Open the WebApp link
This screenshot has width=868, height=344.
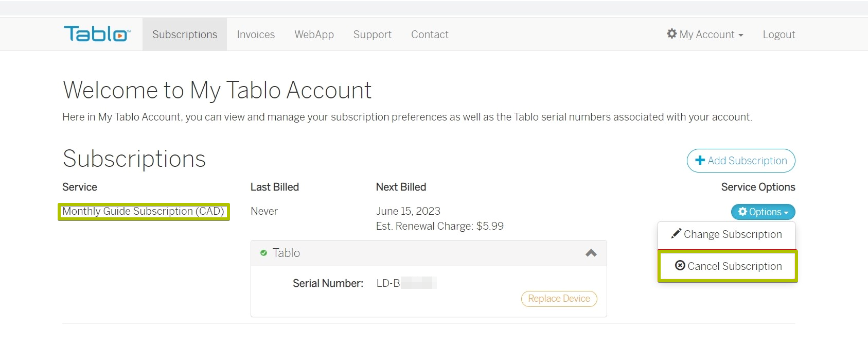[x=314, y=35]
